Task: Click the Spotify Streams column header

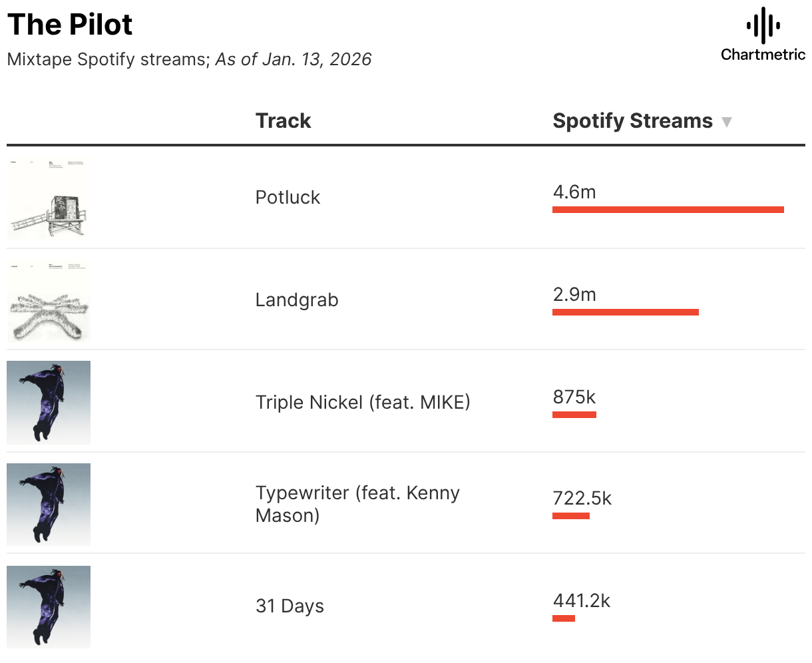Action: [x=632, y=121]
